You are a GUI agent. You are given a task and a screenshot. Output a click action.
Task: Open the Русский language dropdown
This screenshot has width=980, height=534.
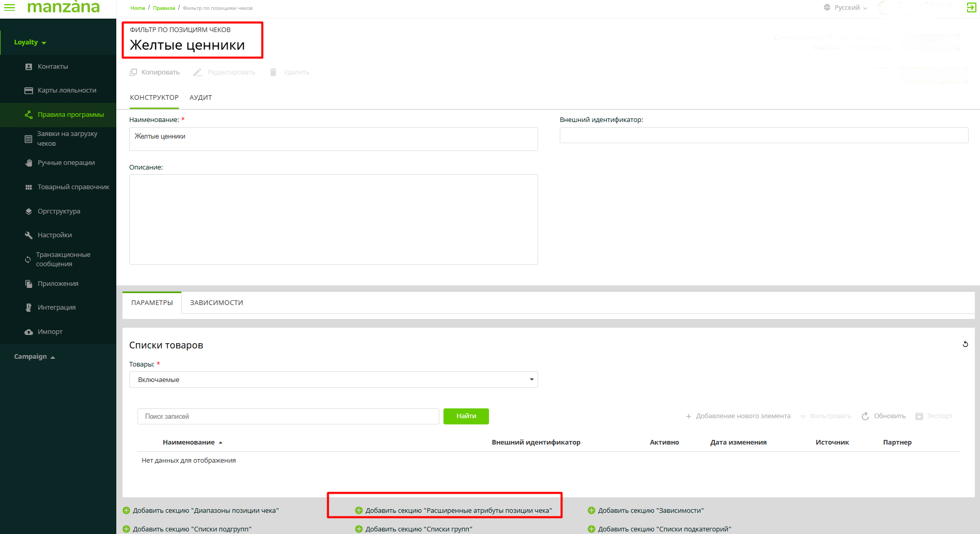846,8
